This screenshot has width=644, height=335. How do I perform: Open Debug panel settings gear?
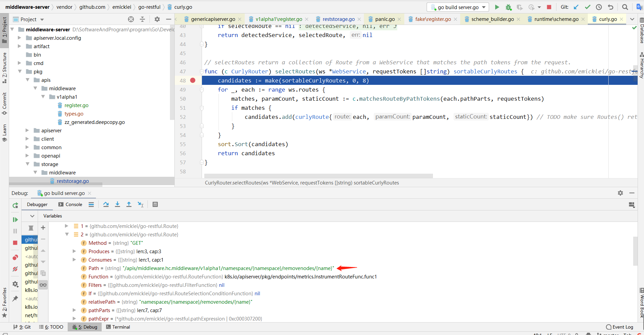pyautogui.click(x=620, y=193)
